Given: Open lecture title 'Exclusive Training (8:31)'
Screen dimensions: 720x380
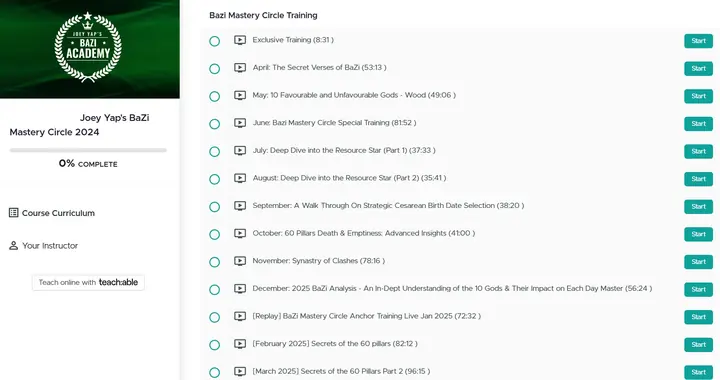Looking at the screenshot, I should click(293, 40).
